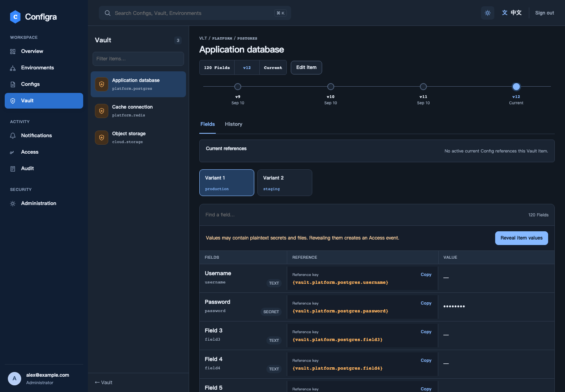
Task: Switch language to 中文
Action: coord(512,13)
